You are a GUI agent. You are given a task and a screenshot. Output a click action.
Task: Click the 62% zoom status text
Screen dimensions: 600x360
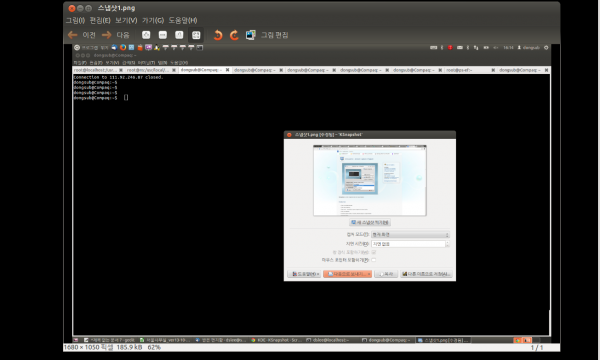click(x=154, y=347)
